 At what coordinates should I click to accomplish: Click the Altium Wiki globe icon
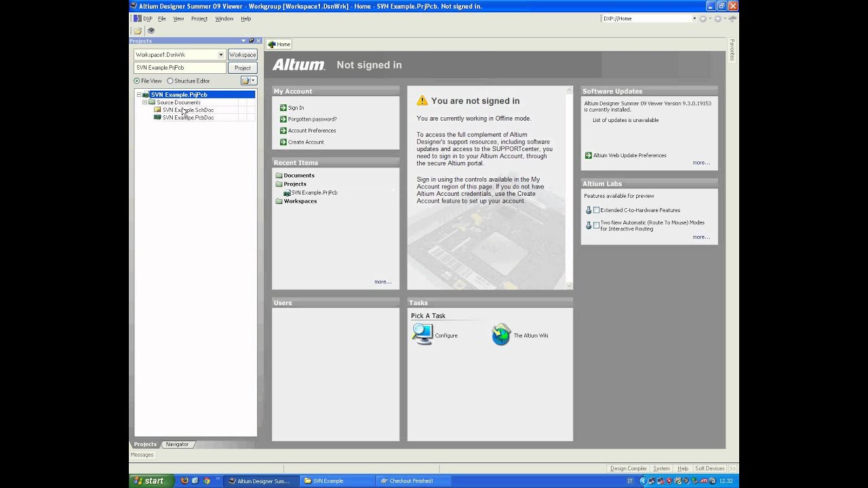tap(501, 334)
